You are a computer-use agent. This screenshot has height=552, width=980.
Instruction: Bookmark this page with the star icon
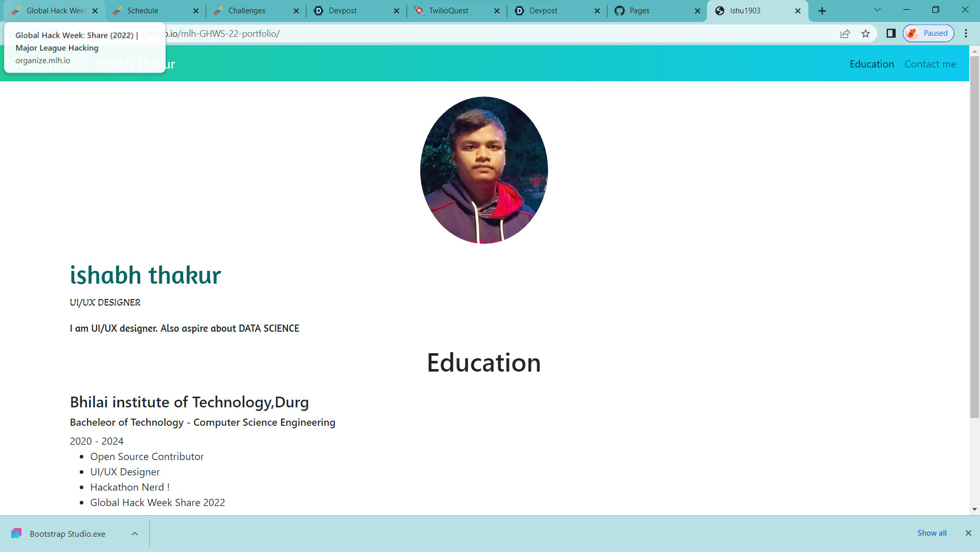[x=865, y=34]
